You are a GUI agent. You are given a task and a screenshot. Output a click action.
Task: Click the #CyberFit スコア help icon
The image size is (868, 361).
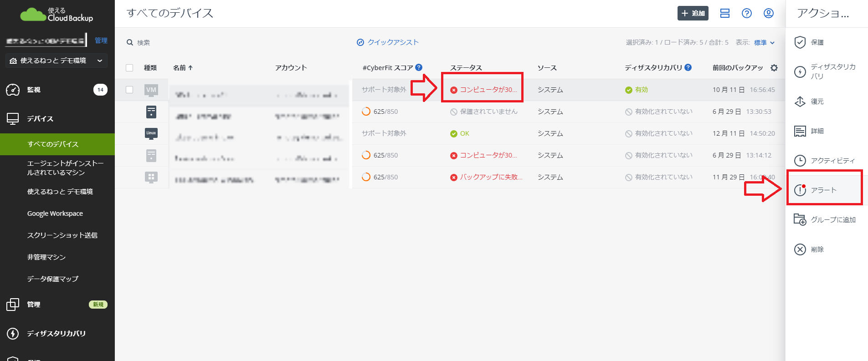pyautogui.click(x=419, y=67)
